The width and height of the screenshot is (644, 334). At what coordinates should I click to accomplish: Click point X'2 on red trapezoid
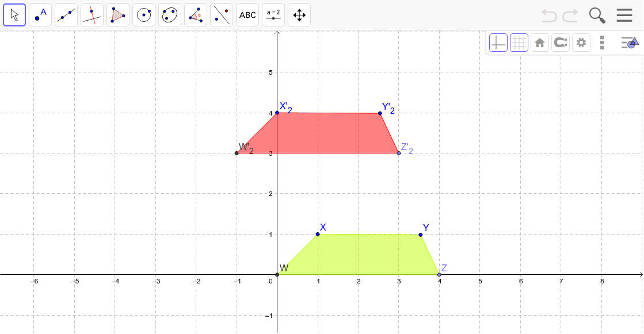pos(277,113)
